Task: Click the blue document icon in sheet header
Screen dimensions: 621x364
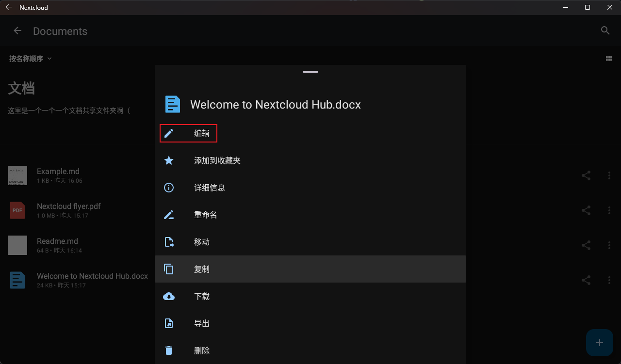Action: (173, 104)
